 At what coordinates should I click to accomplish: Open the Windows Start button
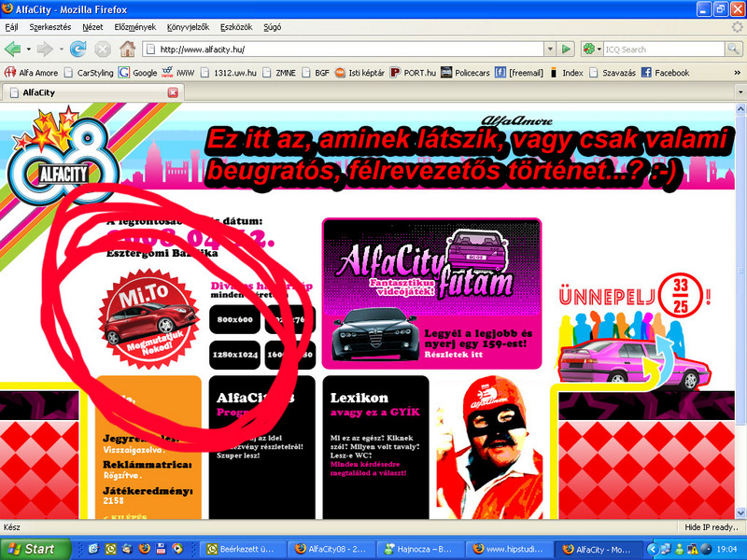click(35, 549)
